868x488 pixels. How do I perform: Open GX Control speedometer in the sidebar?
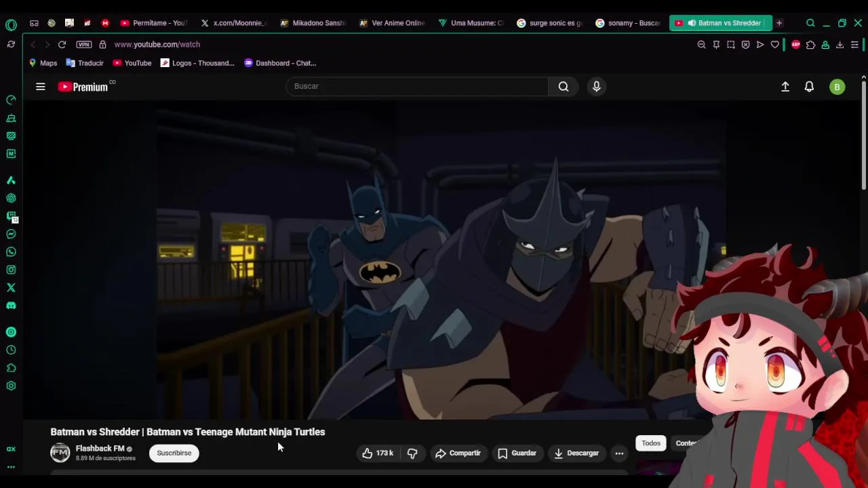11,100
